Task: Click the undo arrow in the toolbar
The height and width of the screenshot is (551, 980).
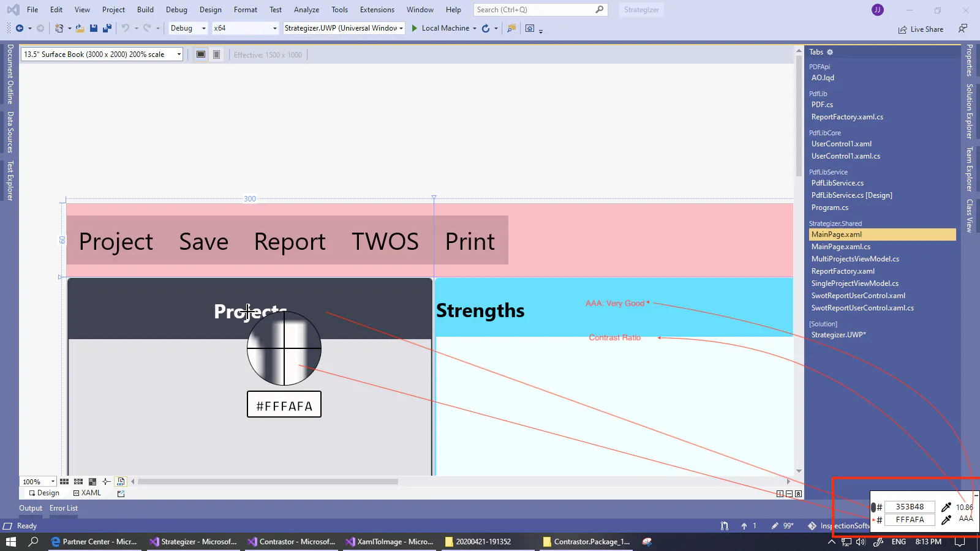Action: click(125, 28)
